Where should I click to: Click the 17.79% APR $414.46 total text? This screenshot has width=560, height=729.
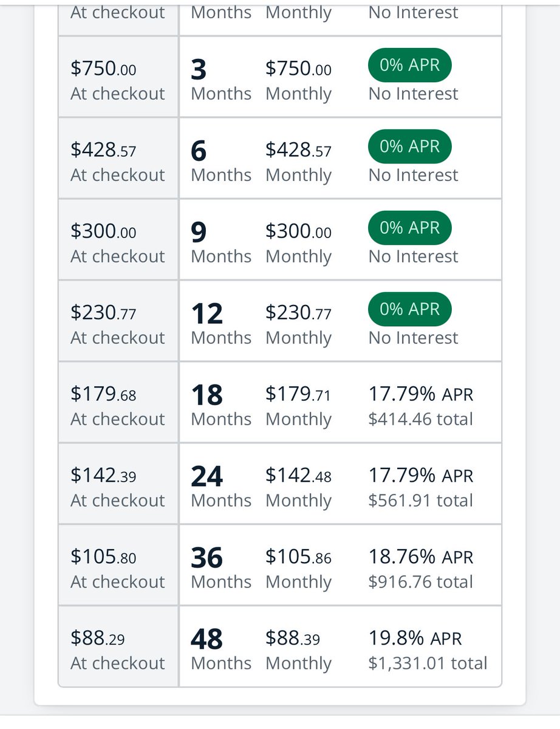coord(421,406)
